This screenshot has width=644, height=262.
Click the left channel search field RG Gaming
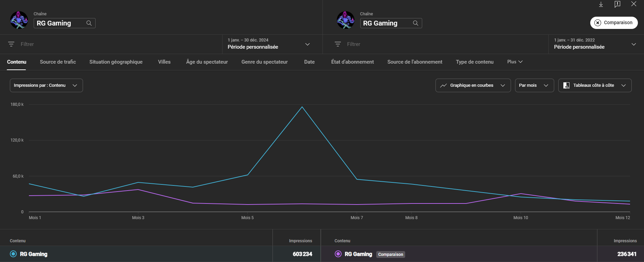pyautogui.click(x=64, y=23)
